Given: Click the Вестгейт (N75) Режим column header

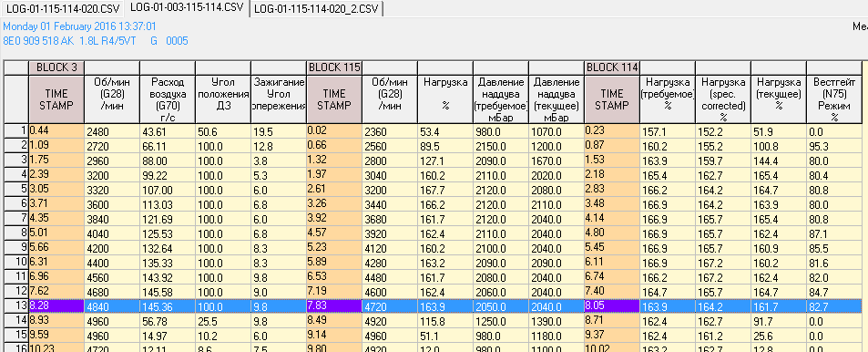Looking at the screenshot, I should pos(833,99).
